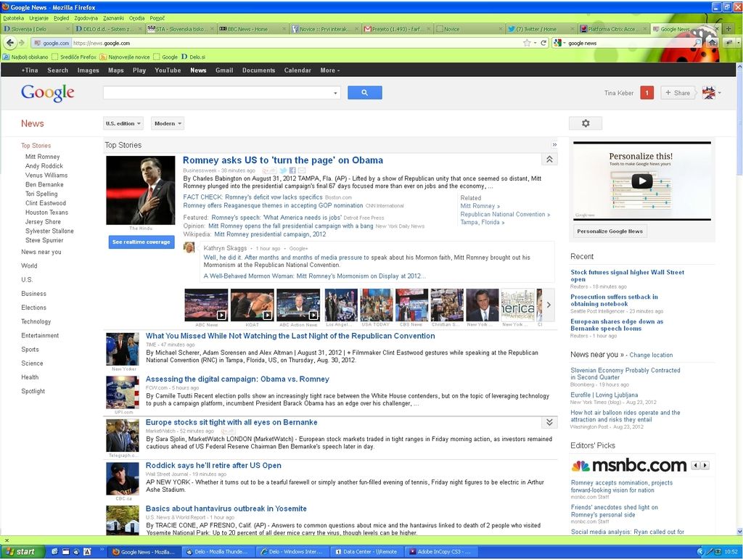Viewport: 743px width, 560px height.
Task: Show next Editors' Picks source
Action: 705,465
